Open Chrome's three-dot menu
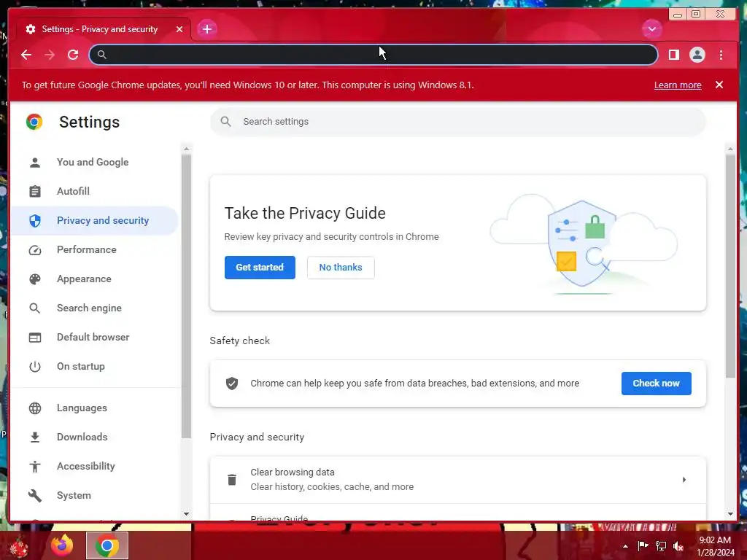This screenshot has height=560, width=747. pos(721,55)
